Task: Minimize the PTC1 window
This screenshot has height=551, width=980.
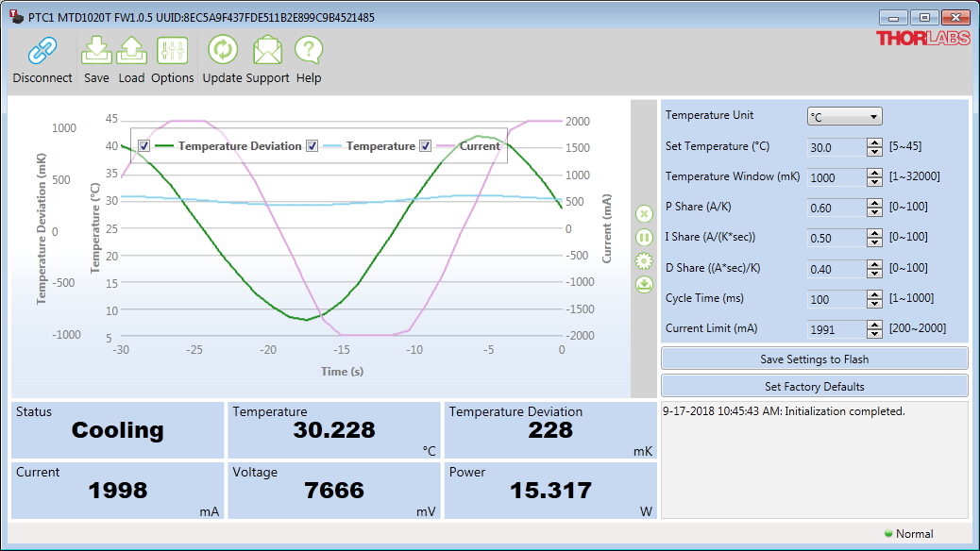Action: [x=893, y=18]
